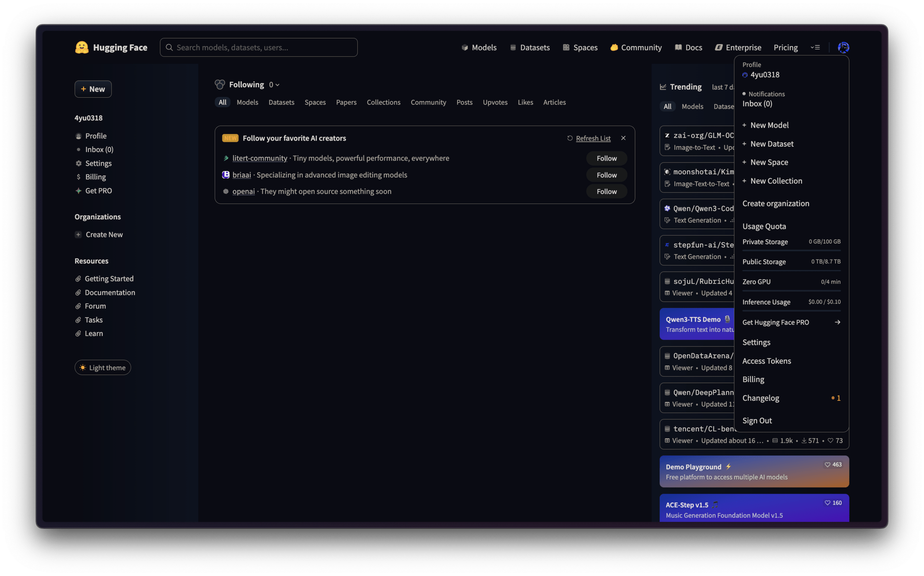Click the Settings gear icon in sidebar

click(78, 163)
